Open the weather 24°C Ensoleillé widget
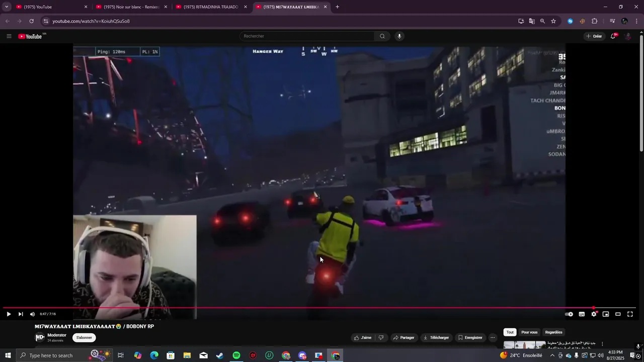Screen dimensions: 644x362 521,355
